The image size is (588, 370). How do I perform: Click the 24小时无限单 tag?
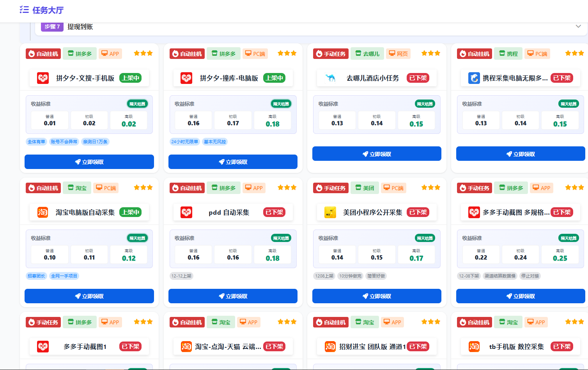[x=185, y=142]
